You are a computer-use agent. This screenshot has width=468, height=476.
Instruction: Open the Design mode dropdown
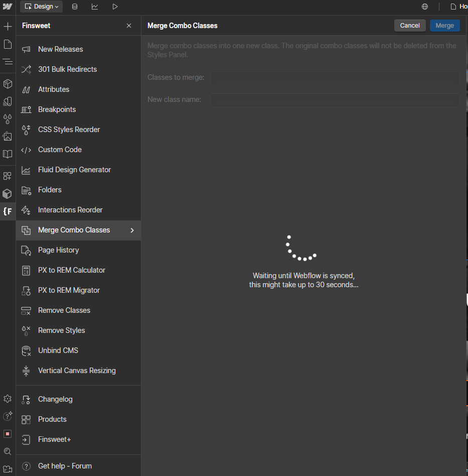click(42, 7)
